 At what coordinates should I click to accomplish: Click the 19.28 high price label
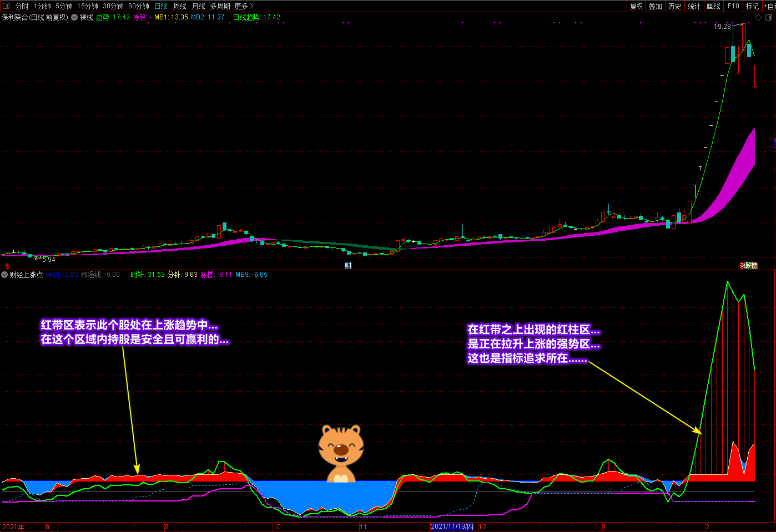[722, 26]
